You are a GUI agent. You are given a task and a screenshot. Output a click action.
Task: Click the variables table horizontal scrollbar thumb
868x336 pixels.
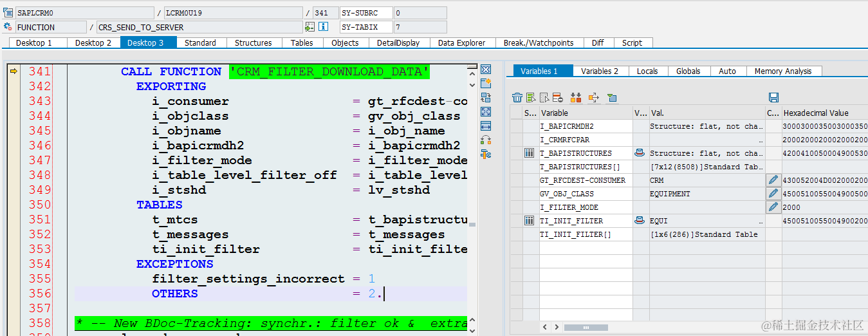(x=585, y=328)
